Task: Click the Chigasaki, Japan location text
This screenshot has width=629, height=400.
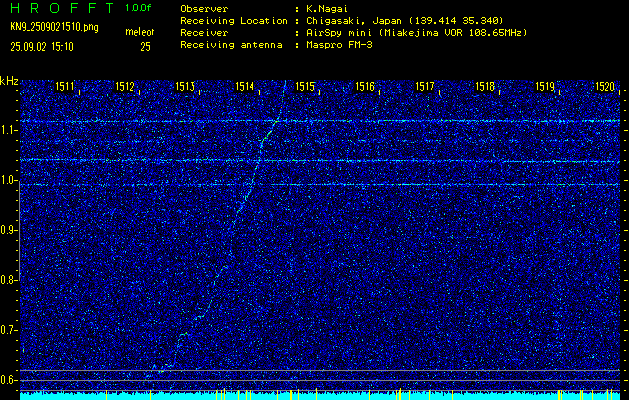Action: point(406,21)
